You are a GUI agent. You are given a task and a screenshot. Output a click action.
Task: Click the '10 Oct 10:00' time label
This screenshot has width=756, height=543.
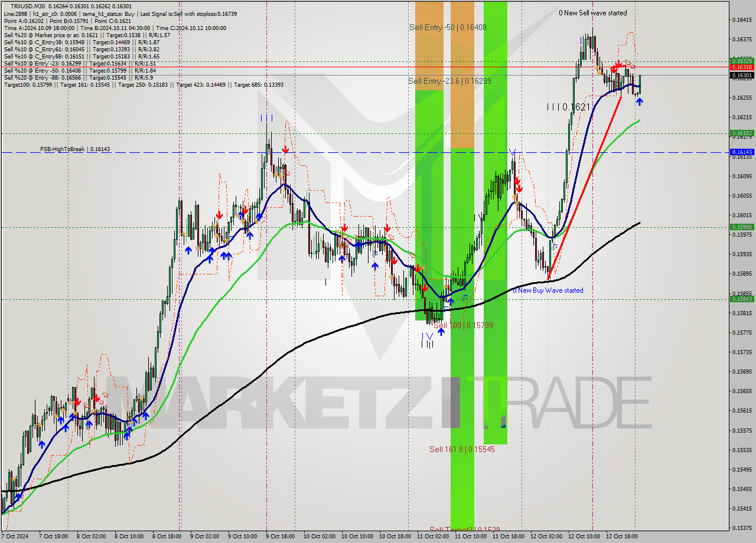coord(357,537)
